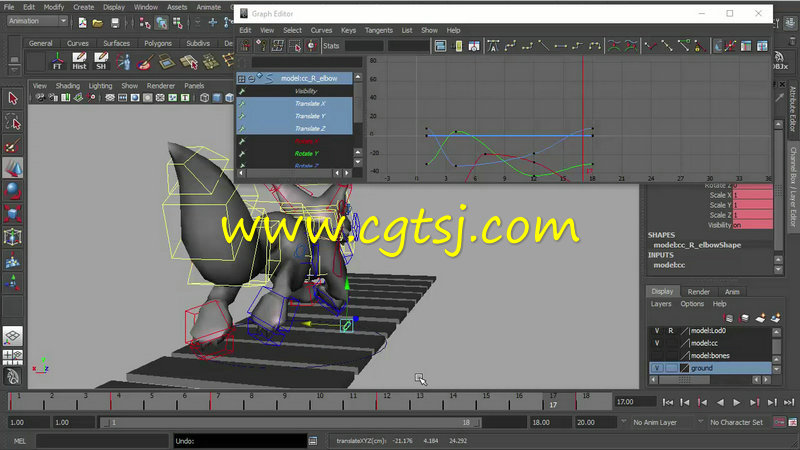
Task: Toggle Visibility pin in Graph Editor outliner
Action: (242, 91)
